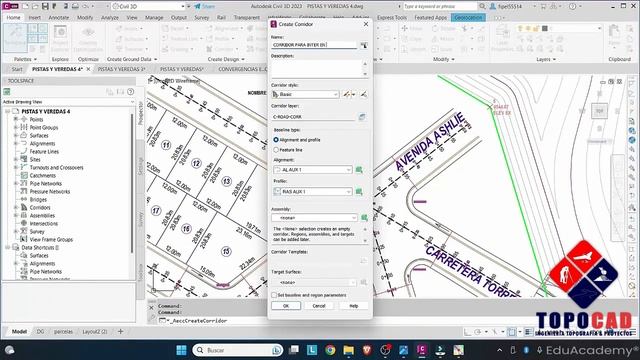The height and width of the screenshot is (360, 640).
Task: Click the green Toolspace panel display icon
Action: pos(7,92)
